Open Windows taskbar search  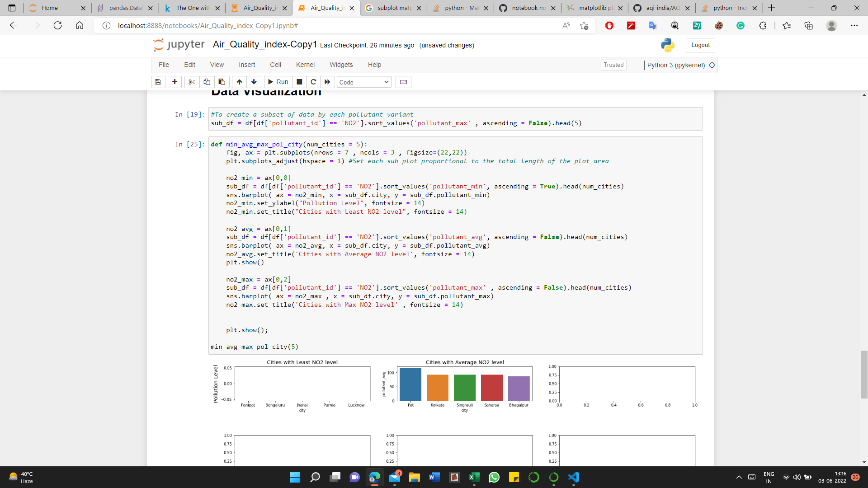click(315, 477)
